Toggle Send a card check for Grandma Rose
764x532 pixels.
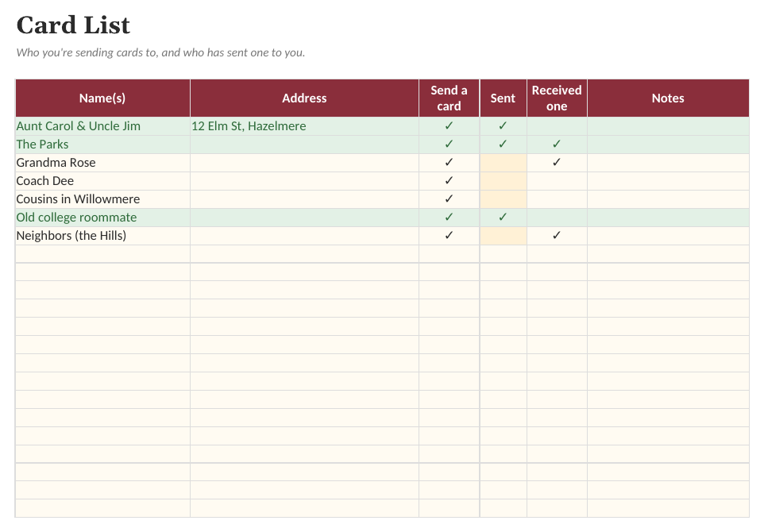coord(449,163)
